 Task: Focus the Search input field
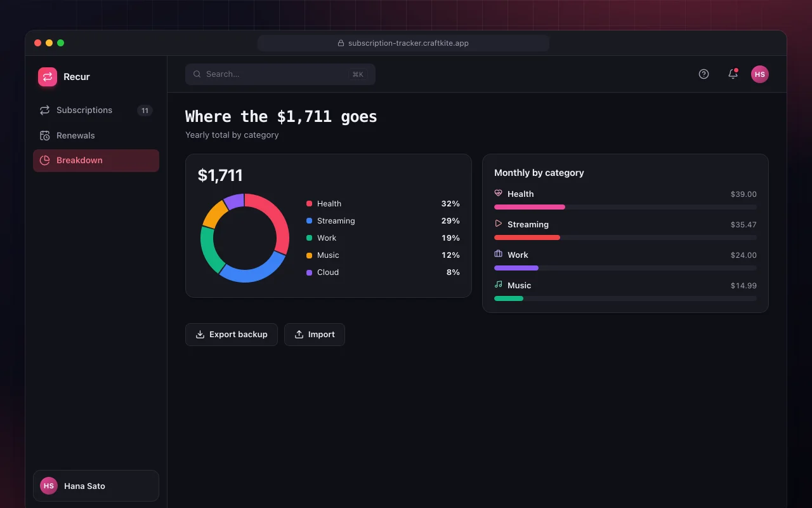click(x=280, y=74)
